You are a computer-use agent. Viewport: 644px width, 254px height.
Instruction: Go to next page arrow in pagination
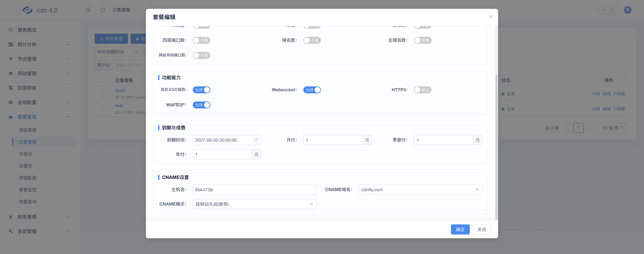(590, 128)
